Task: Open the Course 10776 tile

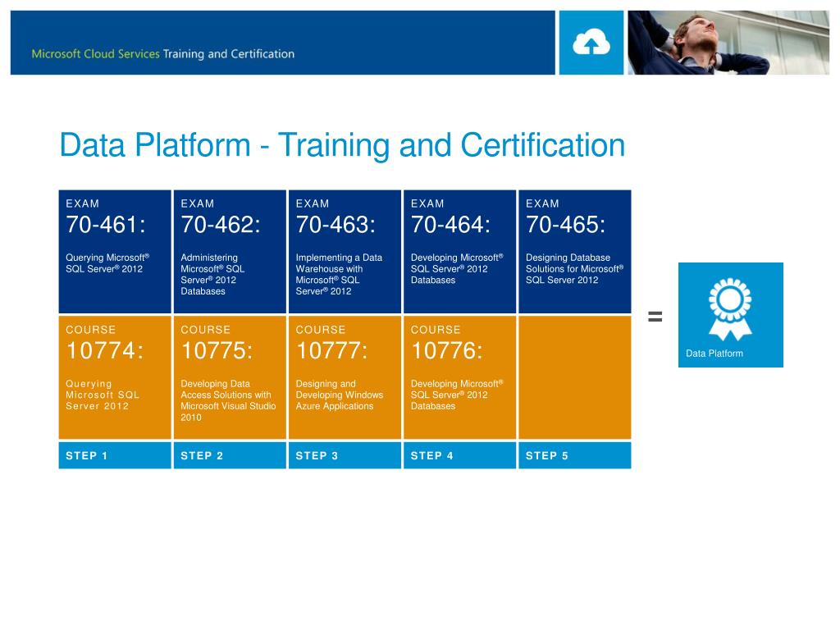Action: (x=459, y=377)
